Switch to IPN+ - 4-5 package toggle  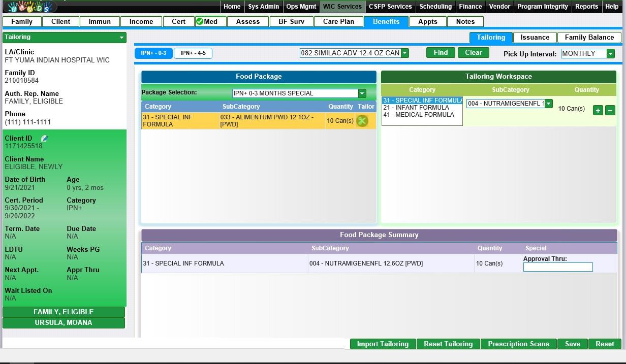click(x=193, y=53)
